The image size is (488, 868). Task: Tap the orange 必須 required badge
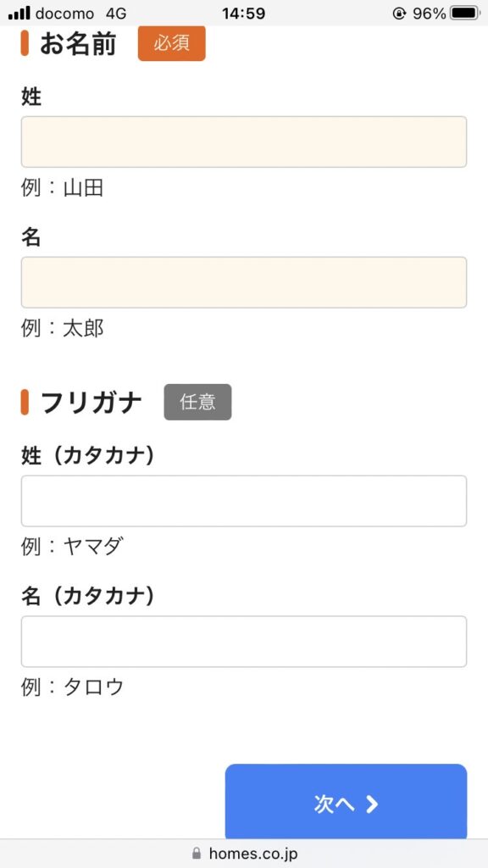coord(171,43)
